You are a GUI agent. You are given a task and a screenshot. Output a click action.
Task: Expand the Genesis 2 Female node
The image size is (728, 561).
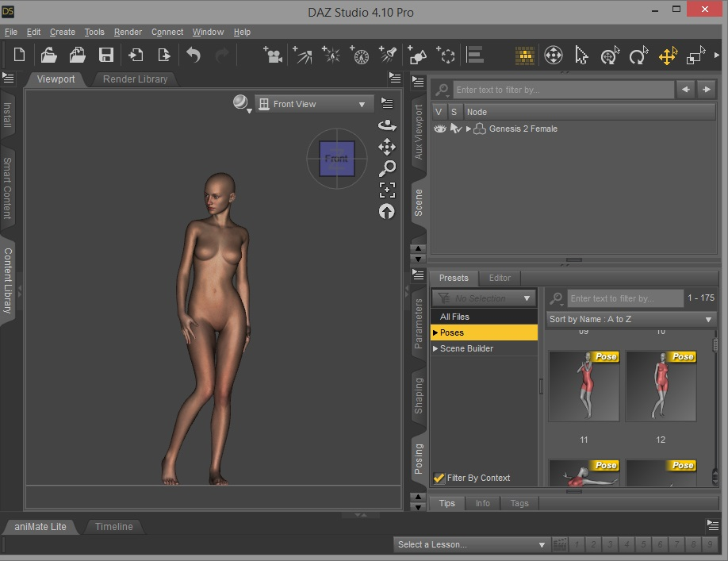point(469,129)
